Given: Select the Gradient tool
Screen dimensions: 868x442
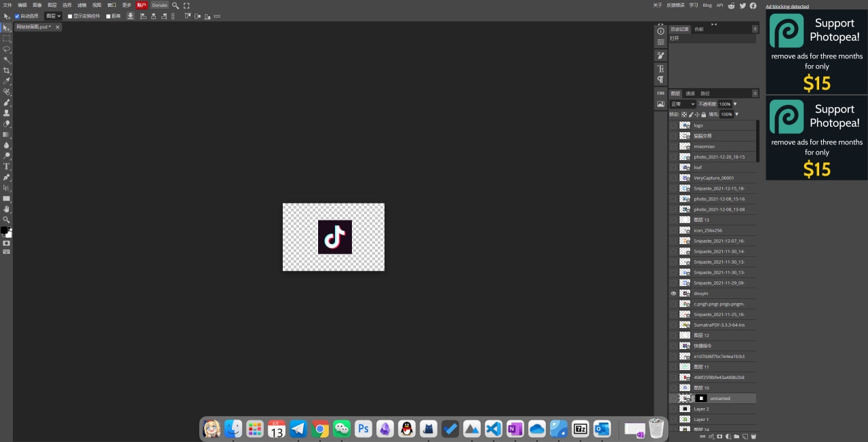Looking at the screenshot, I should 7,134.
